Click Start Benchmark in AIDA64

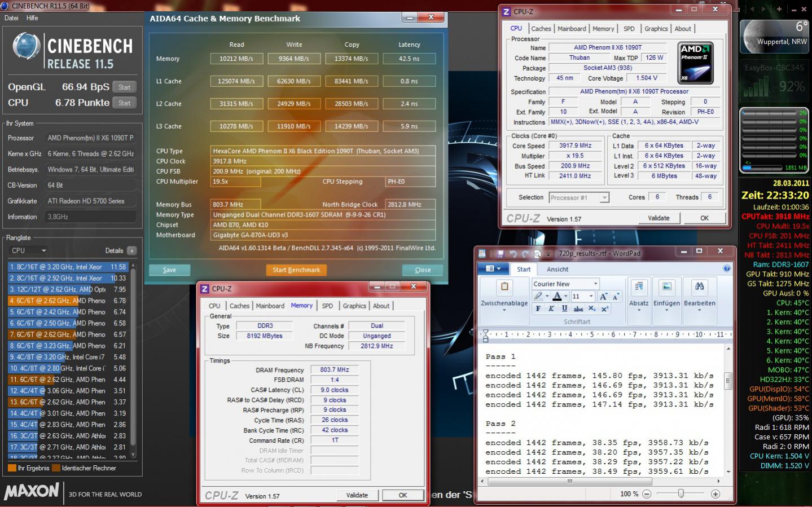(x=296, y=270)
